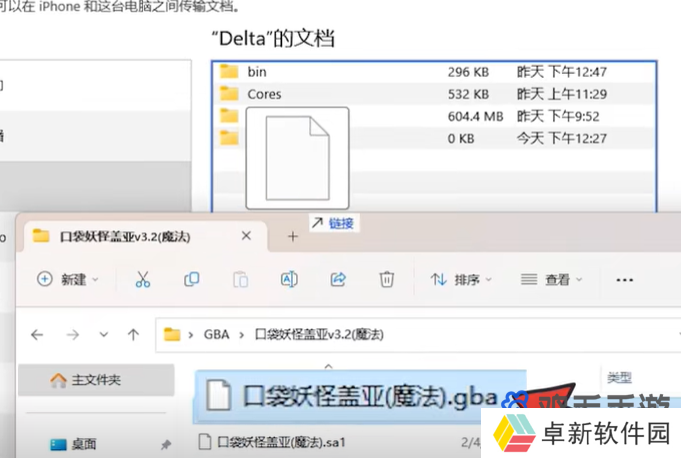Click the Cut scissors icon
The height and width of the screenshot is (458, 681).
pyautogui.click(x=142, y=280)
